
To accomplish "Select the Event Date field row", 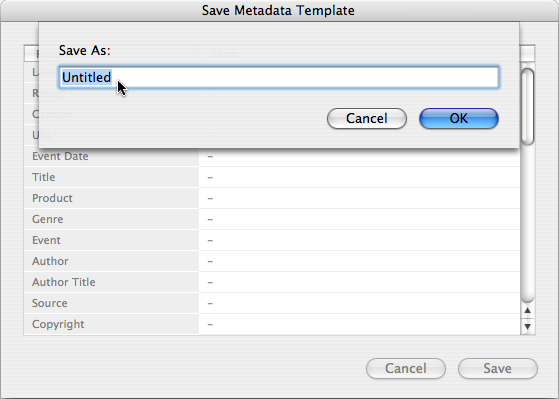I will 272,156.
